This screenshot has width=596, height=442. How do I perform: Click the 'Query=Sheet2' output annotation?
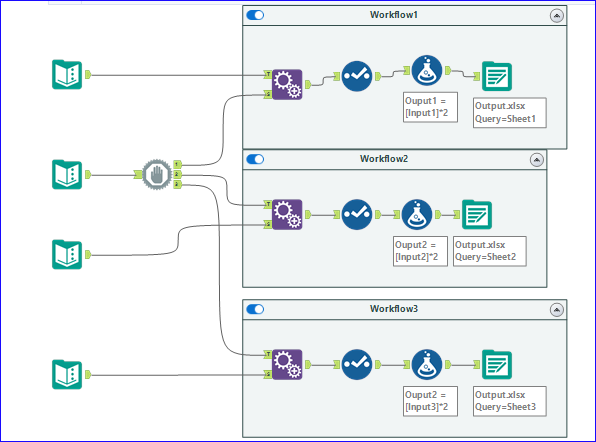tap(490, 251)
